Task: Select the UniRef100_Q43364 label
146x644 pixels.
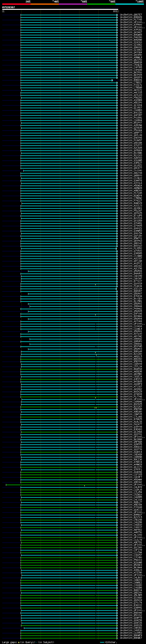Action: 131,53
